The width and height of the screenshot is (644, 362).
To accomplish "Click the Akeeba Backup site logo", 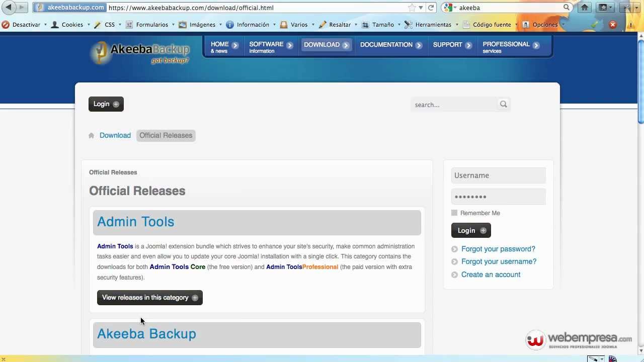I will pyautogui.click(x=140, y=53).
